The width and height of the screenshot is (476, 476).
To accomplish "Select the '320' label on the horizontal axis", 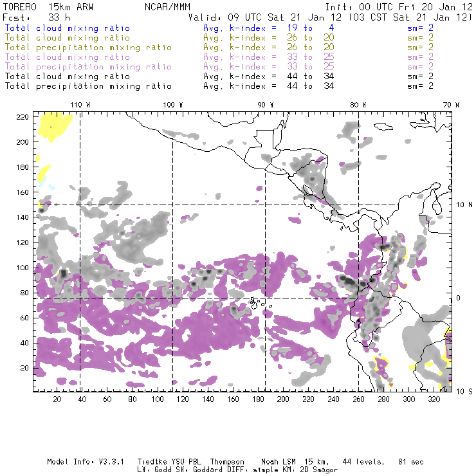I will (434, 399).
